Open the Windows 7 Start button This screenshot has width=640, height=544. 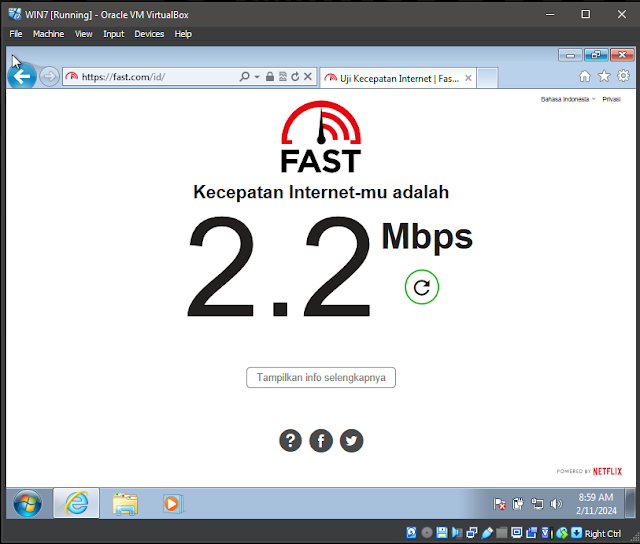27,503
